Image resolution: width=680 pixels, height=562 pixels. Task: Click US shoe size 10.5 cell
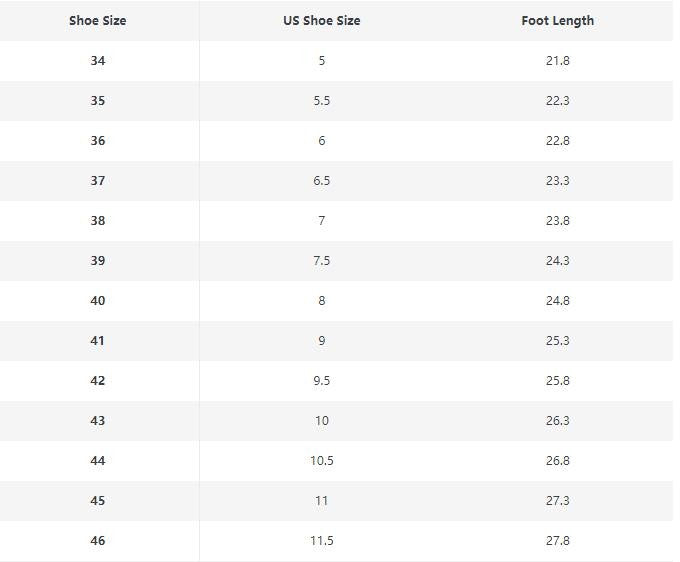[x=322, y=461]
